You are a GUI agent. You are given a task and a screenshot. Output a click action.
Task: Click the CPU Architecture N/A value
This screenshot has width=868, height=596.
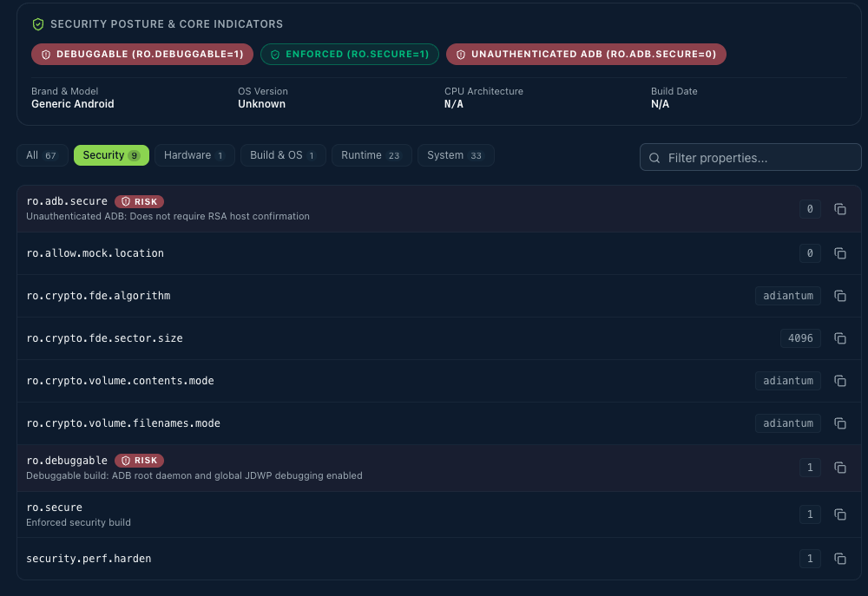pyautogui.click(x=454, y=104)
